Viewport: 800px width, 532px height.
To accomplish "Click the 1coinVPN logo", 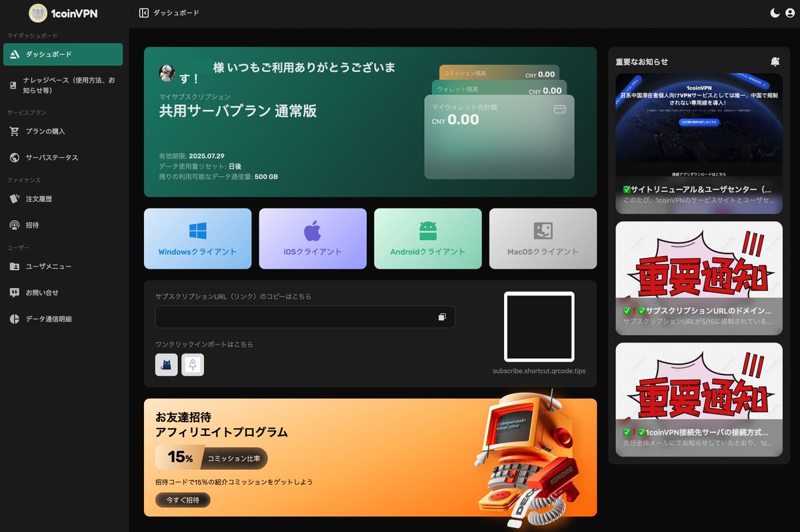I will tap(64, 13).
